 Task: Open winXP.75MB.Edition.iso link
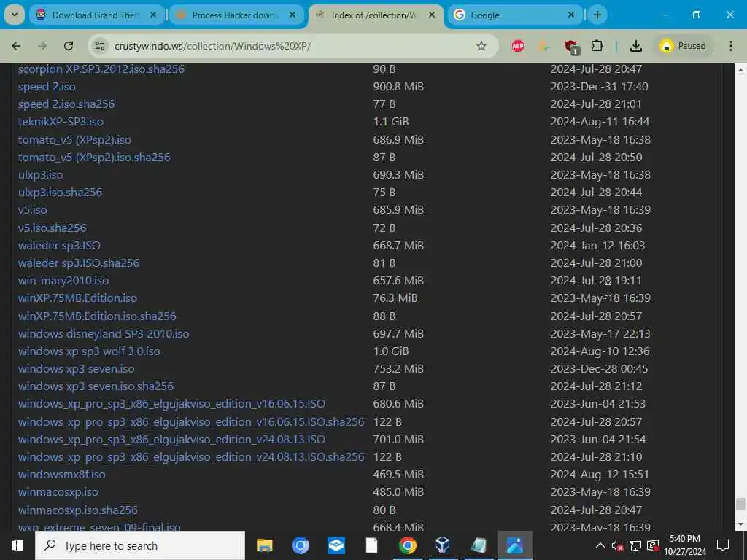coord(77,297)
